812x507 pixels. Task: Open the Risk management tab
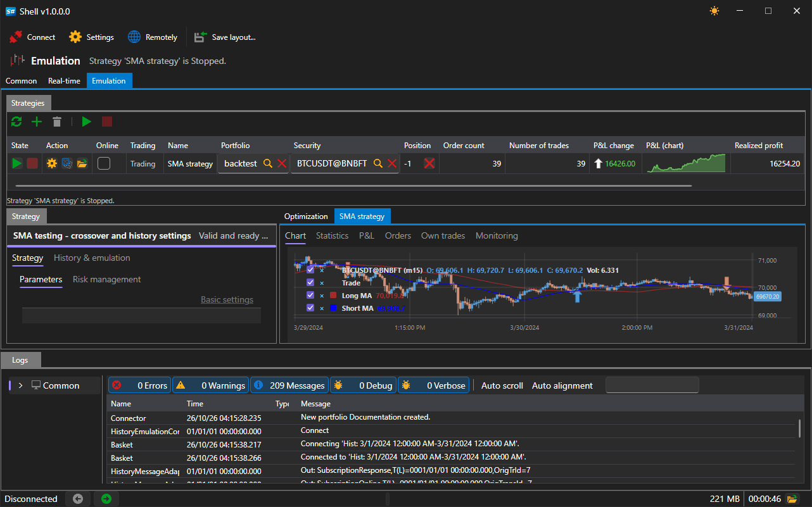pos(107,279)
